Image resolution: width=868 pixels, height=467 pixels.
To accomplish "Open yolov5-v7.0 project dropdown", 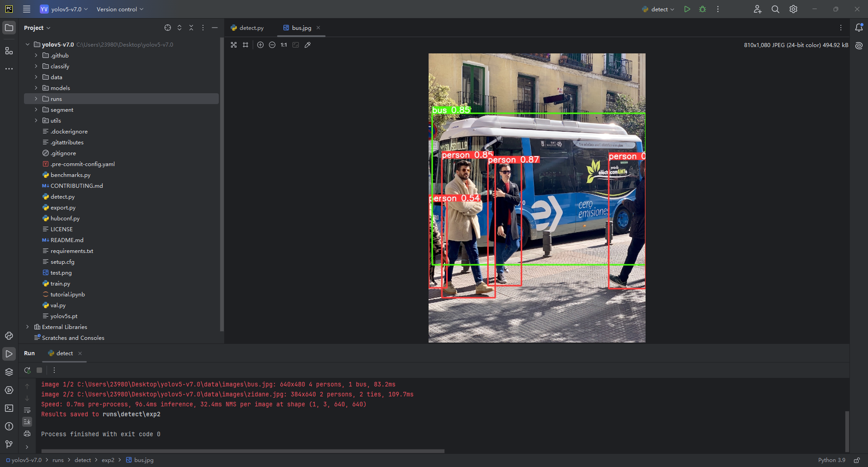I will [64, 9].
